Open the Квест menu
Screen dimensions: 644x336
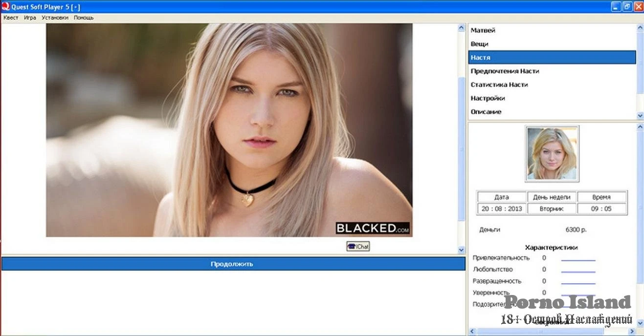pos(11,18)
